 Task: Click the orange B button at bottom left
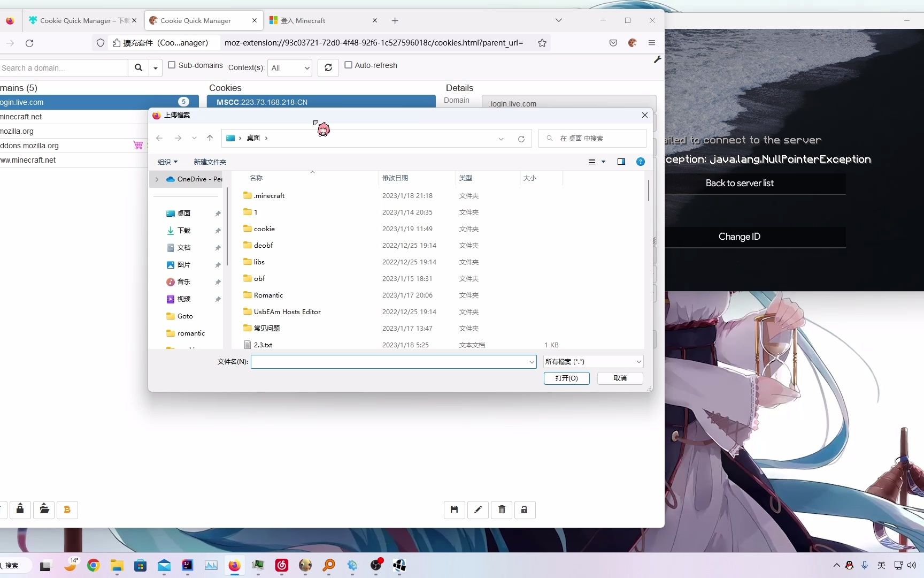click(67, 509)
